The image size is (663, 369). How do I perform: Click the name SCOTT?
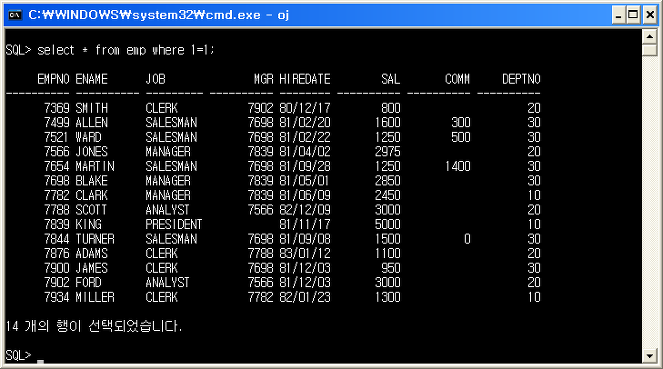pyautogui.click(x=91, y=210)
